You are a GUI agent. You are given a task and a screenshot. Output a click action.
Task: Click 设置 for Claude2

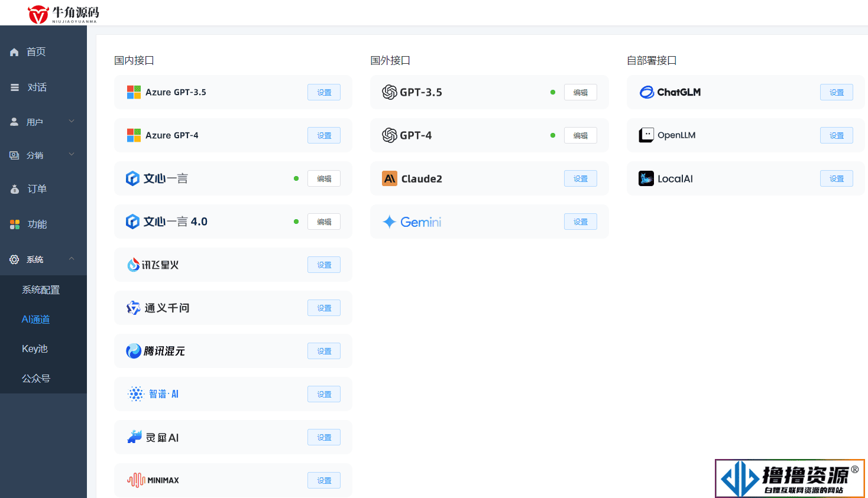click(581, 178)
